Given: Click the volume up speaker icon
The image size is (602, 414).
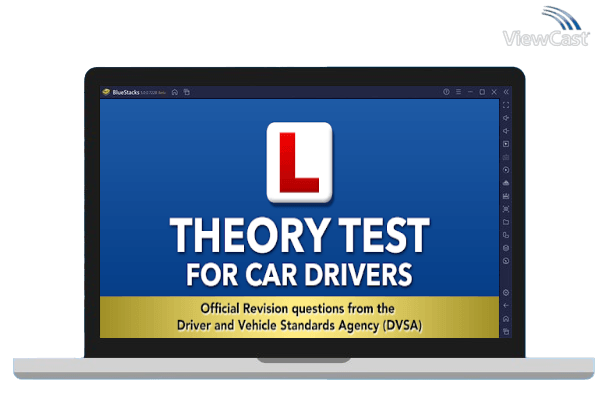Looking at the screenshot, I should click(506, 118).
